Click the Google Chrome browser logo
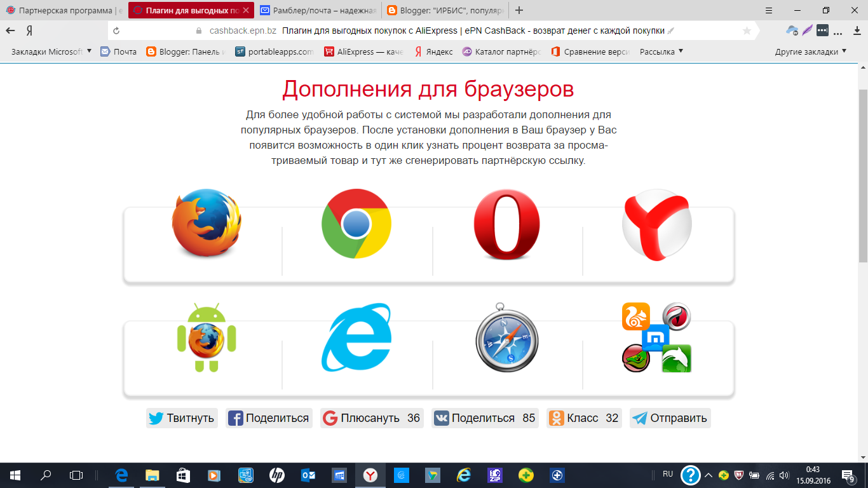Image resolution: width=868 pixels, height=488 pixels. pyautogui.click(x=356, y=224)
